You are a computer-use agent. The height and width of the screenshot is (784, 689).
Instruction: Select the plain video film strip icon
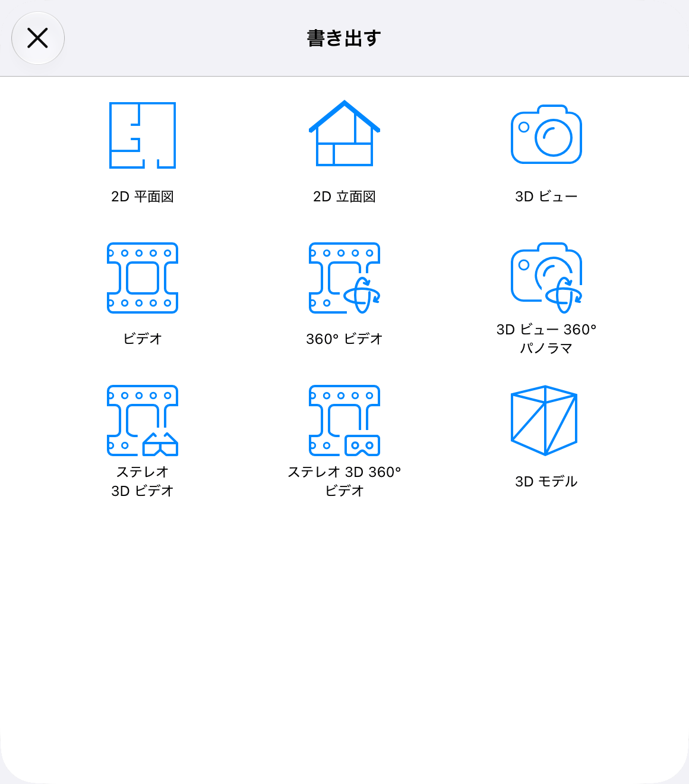[x=143, y=278]
